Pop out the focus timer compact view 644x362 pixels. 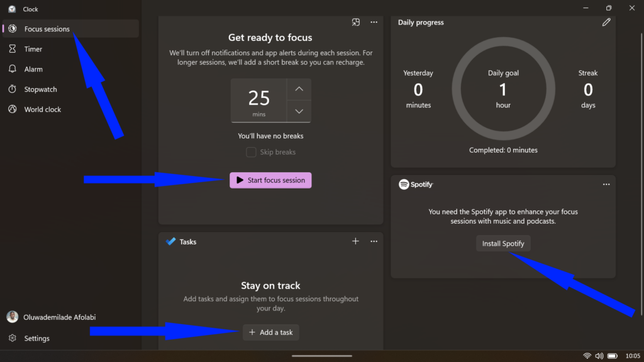tap(356, 21)
